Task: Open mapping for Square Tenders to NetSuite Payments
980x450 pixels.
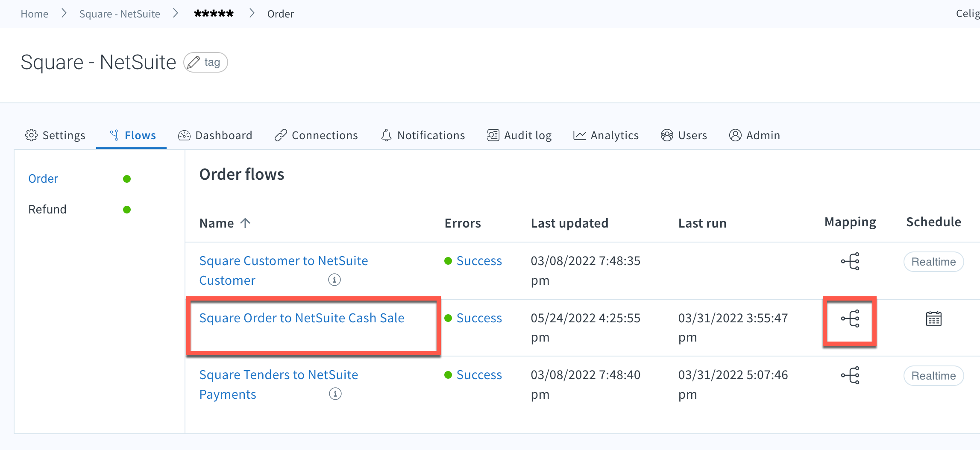Action: tap(850, 375)
